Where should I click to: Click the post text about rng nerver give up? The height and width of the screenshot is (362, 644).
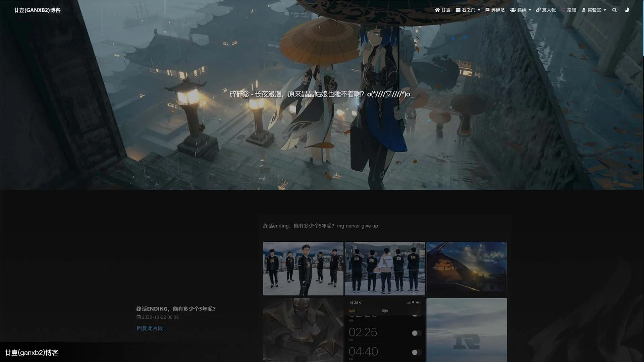click(320, 226)
